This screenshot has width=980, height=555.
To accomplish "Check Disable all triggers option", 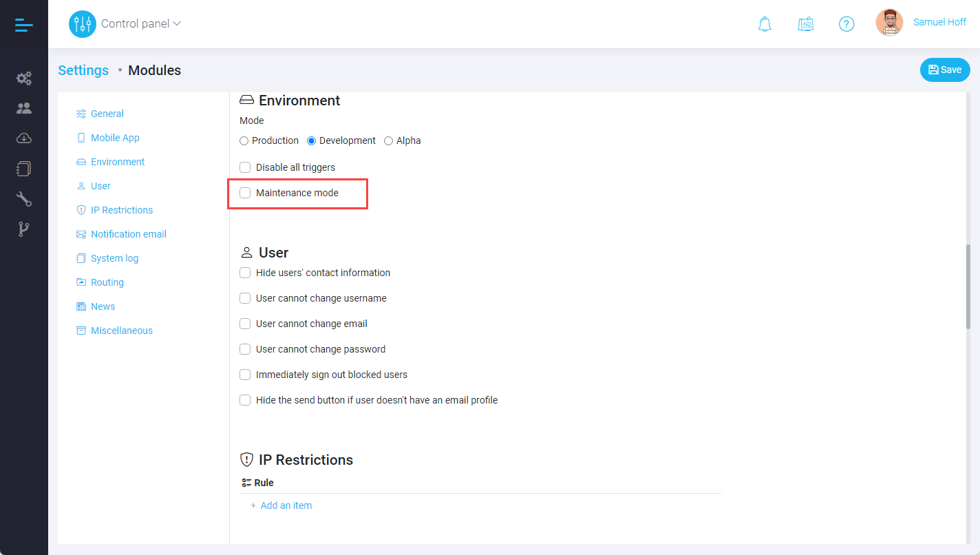I will point(245,167).
